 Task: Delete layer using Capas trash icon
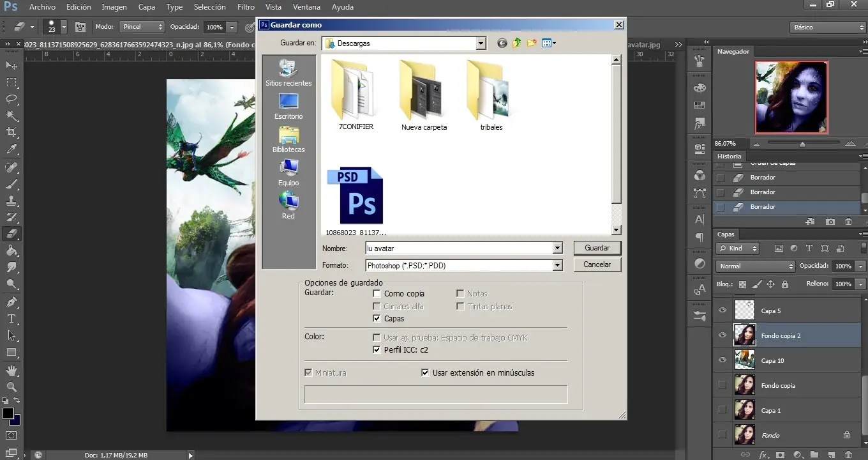click(848, 454)
